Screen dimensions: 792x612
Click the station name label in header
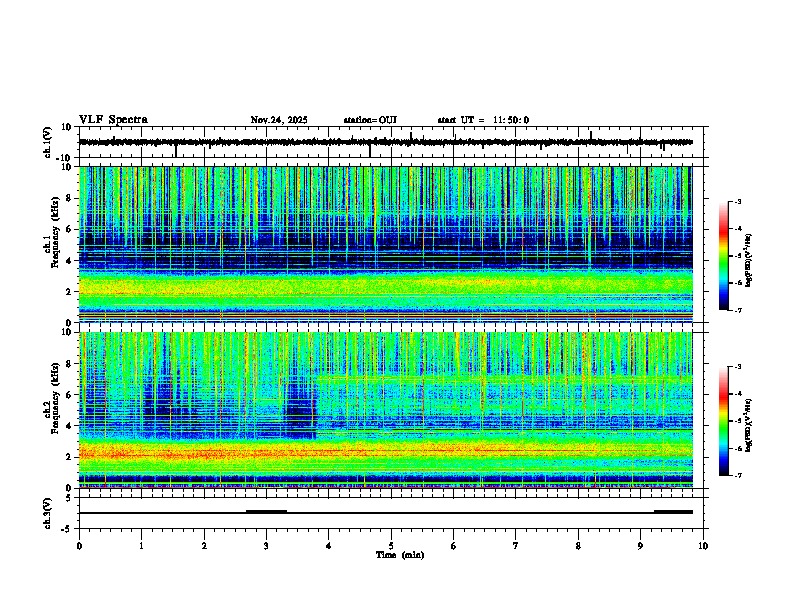click(370, 120)
